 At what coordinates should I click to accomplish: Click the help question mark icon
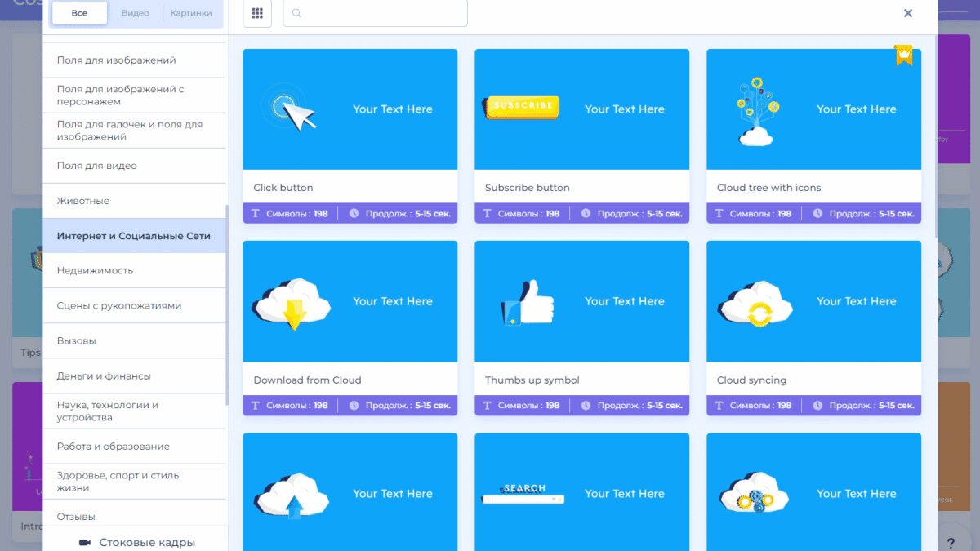point(951,543)
